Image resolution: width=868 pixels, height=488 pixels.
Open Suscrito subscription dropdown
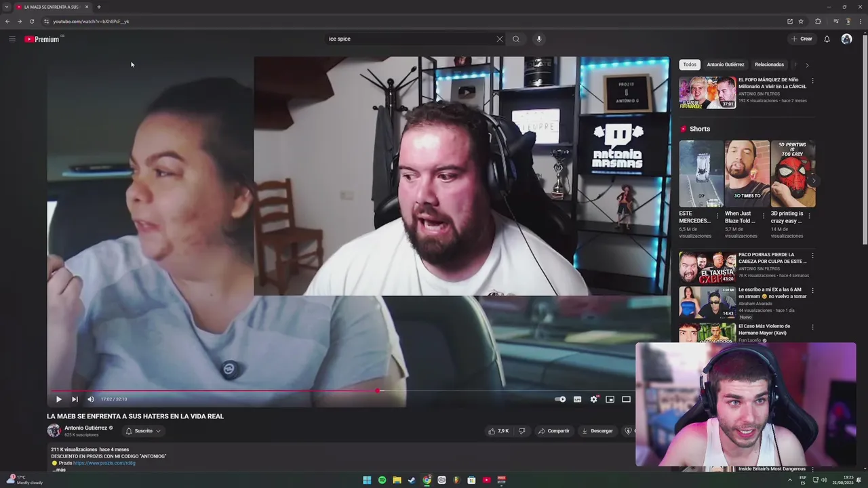(x=143, y=431)
